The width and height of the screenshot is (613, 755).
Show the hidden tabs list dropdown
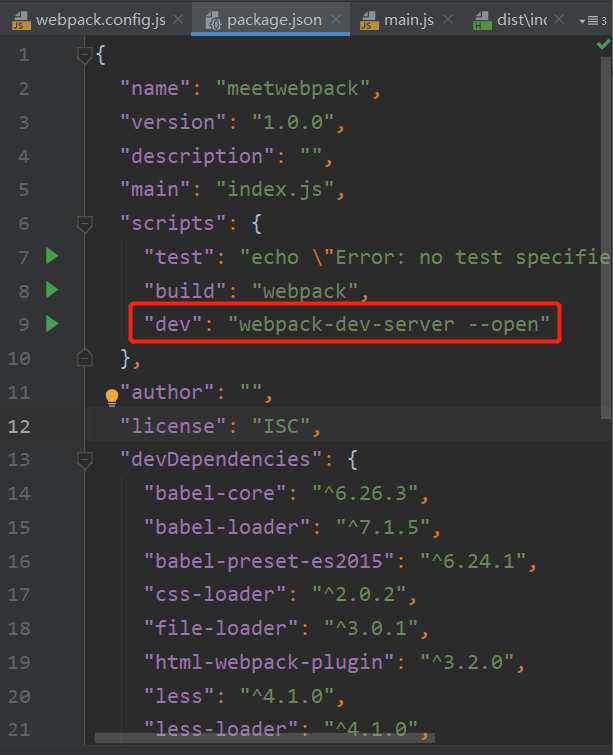[593, 21]
